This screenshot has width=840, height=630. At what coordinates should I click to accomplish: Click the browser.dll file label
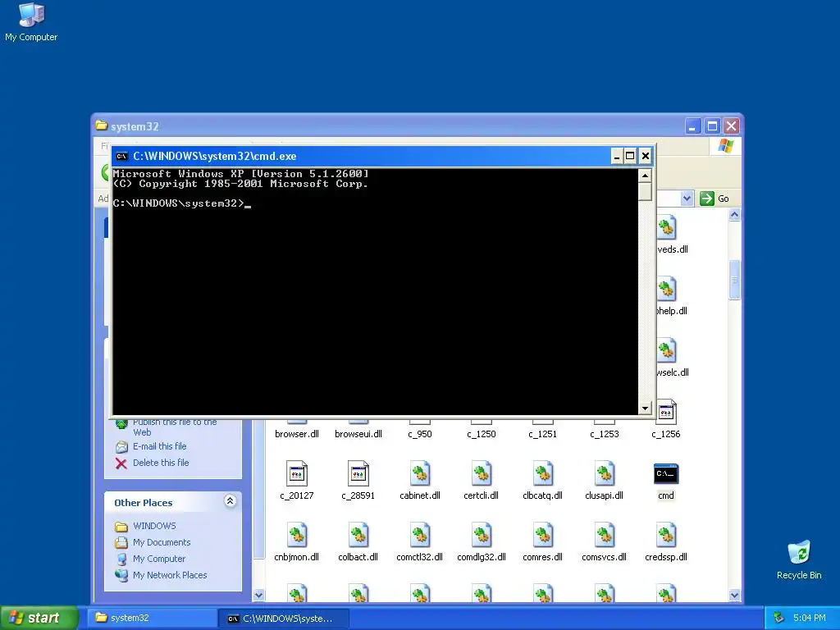pyautogui.click(x=297, y=434)
